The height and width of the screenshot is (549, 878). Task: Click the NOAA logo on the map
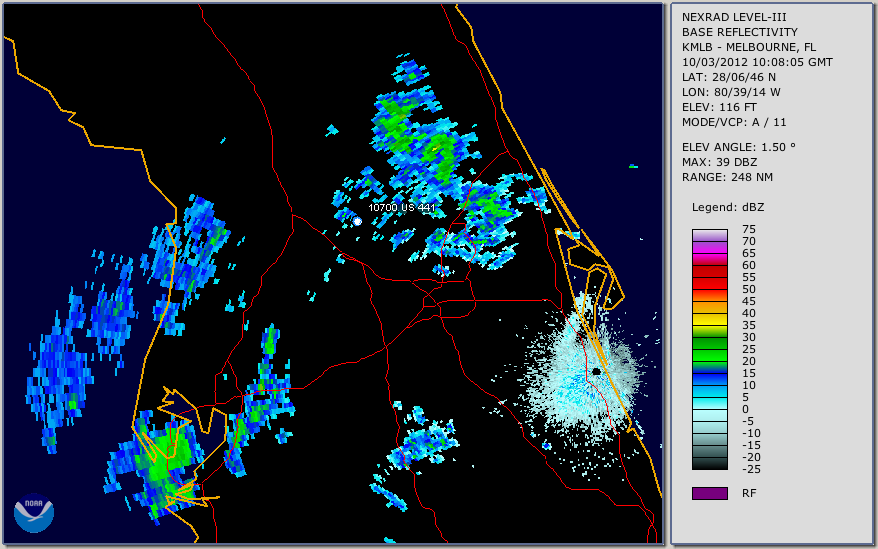(x=34, y=513)
